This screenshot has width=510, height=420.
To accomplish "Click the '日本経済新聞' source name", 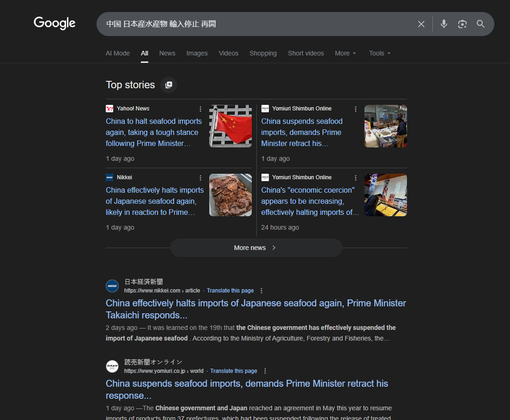I will point(144,282).
